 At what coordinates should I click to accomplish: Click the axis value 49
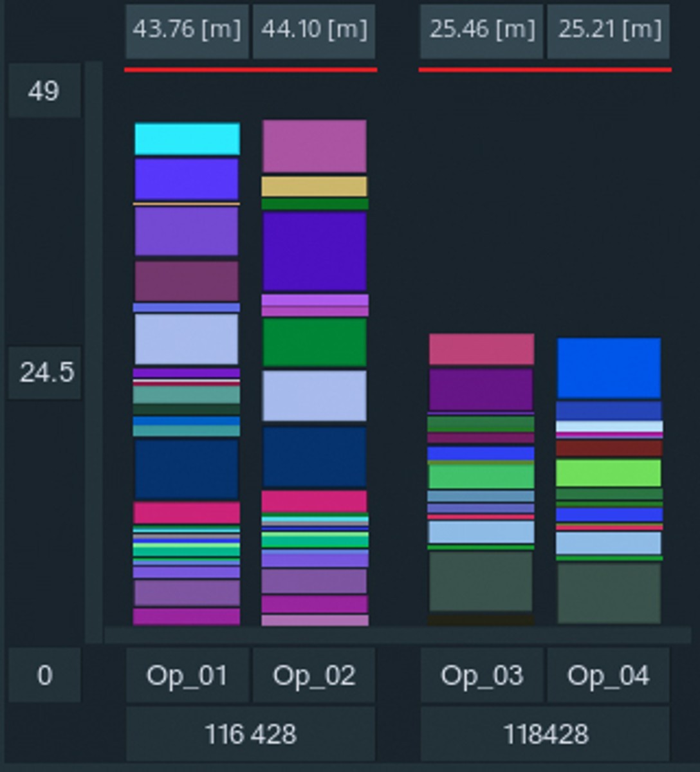(x=44, y=91)
